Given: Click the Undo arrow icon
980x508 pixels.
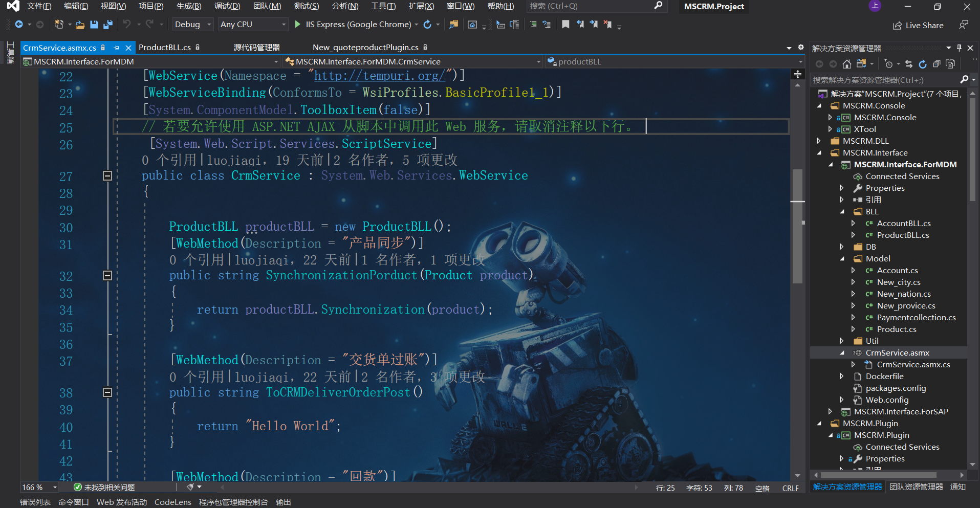Looking at the screenshot, I should pos(127,24).
